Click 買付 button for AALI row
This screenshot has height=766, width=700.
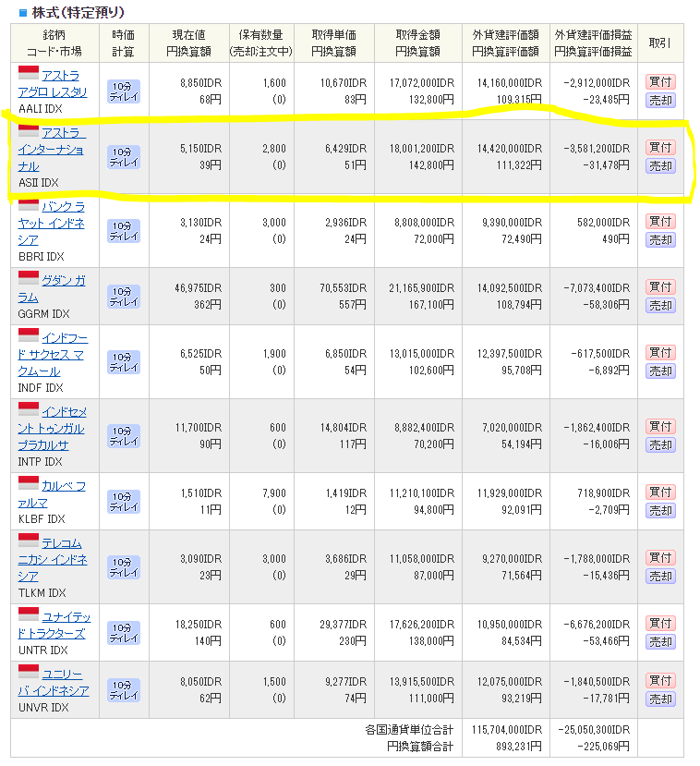[x=660, y=81]
